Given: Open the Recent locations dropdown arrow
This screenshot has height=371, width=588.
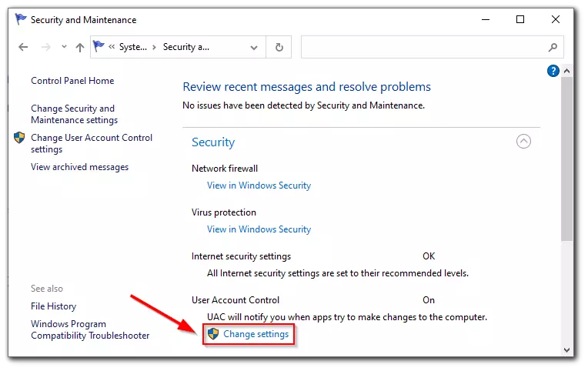Looking at the screenshot, I should tap(64, 47).
